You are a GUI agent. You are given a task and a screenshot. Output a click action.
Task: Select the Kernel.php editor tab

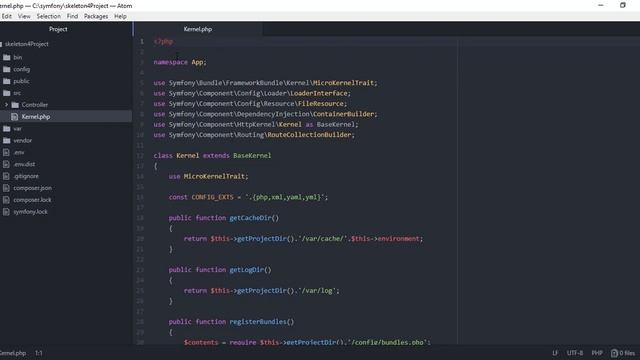(x=198, y=29)
